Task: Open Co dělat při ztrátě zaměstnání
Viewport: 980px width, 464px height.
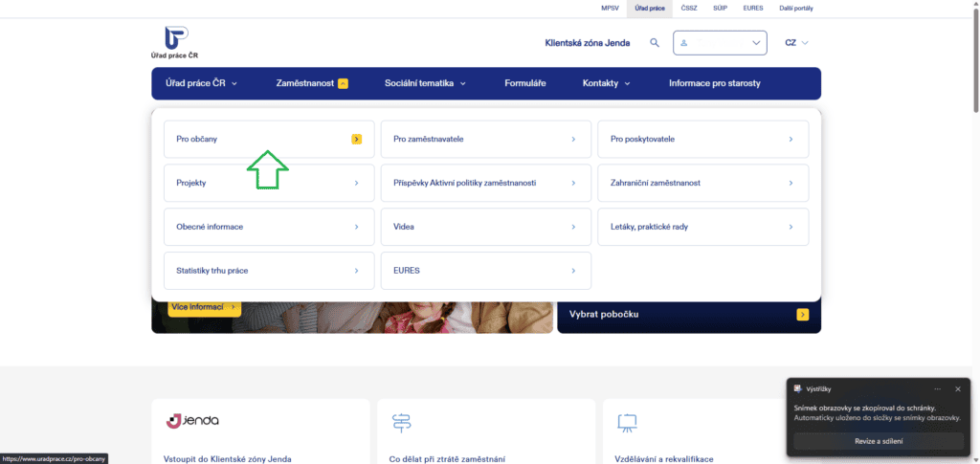Action: 447,459
